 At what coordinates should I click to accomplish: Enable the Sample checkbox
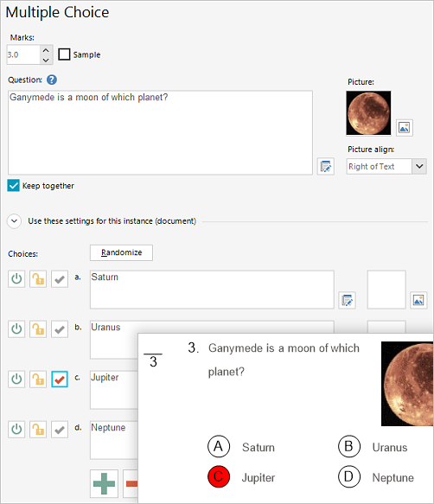[x=64, y=54]
